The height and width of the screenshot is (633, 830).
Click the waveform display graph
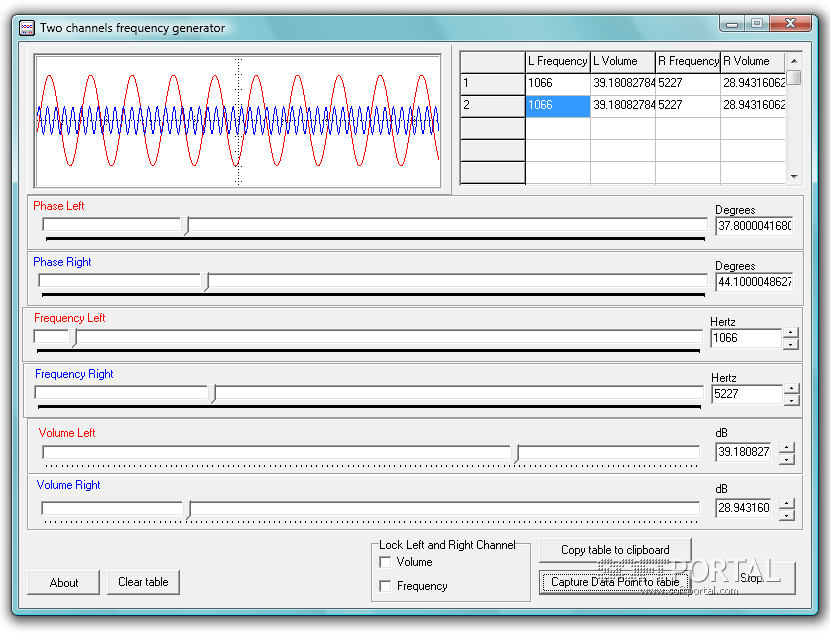[x=237, y=121]
